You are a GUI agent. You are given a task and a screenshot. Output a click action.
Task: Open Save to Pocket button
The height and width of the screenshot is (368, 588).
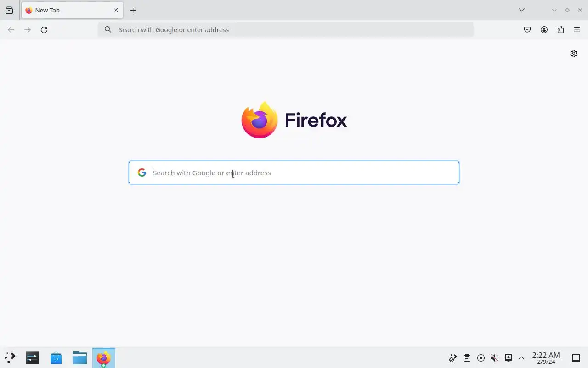point(527,30)
